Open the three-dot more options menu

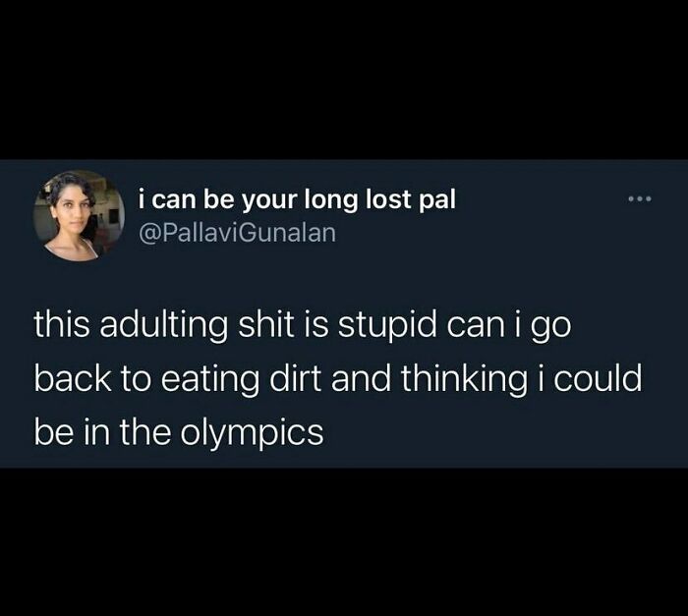pos(640,199)
